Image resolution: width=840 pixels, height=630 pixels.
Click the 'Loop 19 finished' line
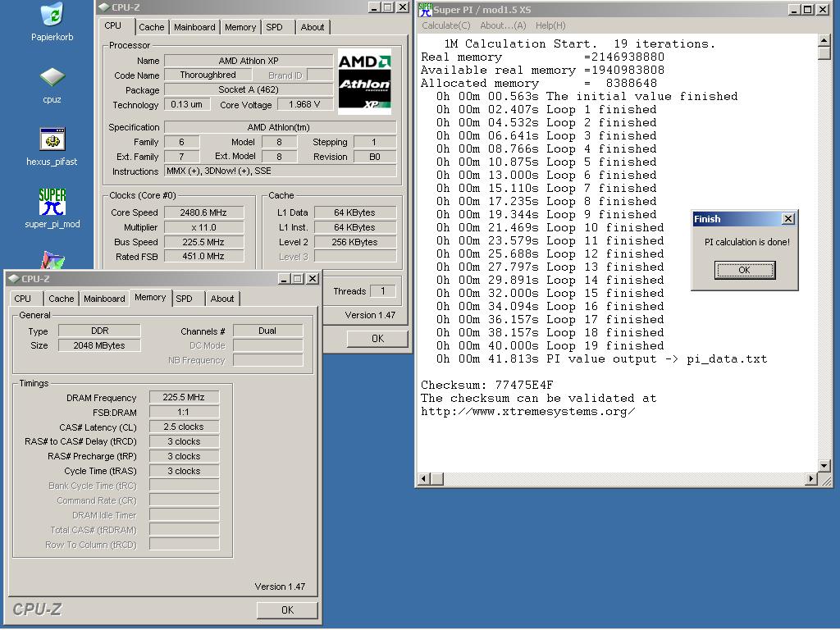pyautogui.click(x=550, y=346)
